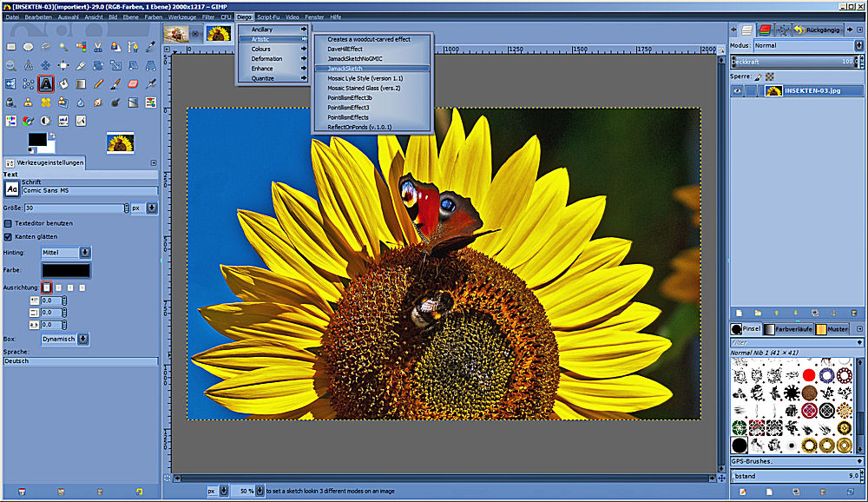The height and width of the screenshot is (502, 868).
Task: Toggle lock alpha channel checkerboard icon
Action: (x=769, y=76)
